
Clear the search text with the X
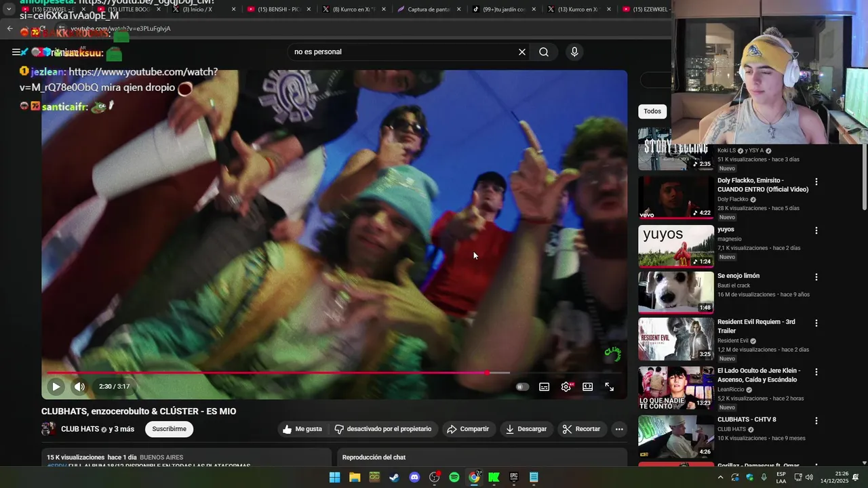pyautogui.click(x=522, y=52)
